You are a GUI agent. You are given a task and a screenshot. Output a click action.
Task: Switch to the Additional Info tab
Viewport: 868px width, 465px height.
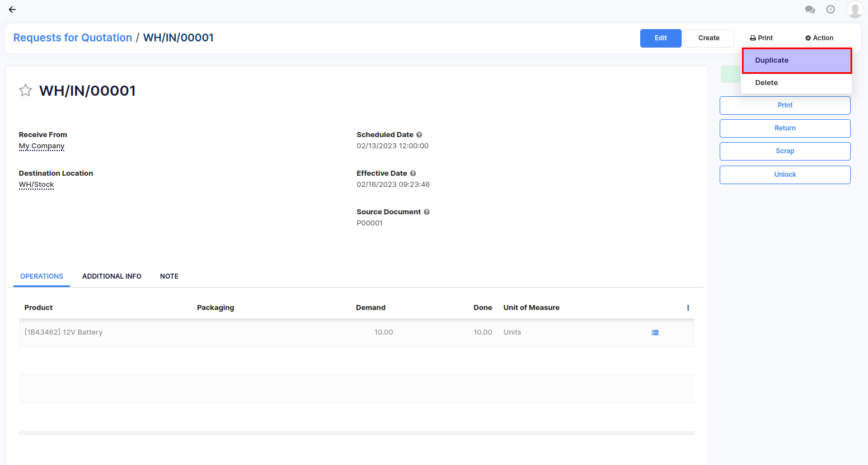click(x=111, y=276)
